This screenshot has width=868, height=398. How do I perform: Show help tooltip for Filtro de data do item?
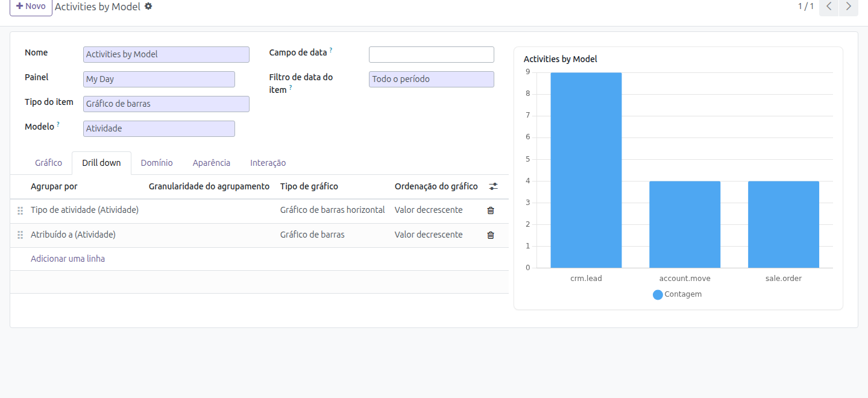pos(291,87)
